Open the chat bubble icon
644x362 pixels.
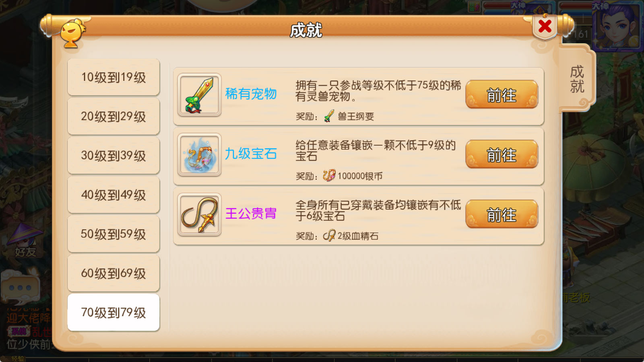pyautogui.click(x=20, y=288)
